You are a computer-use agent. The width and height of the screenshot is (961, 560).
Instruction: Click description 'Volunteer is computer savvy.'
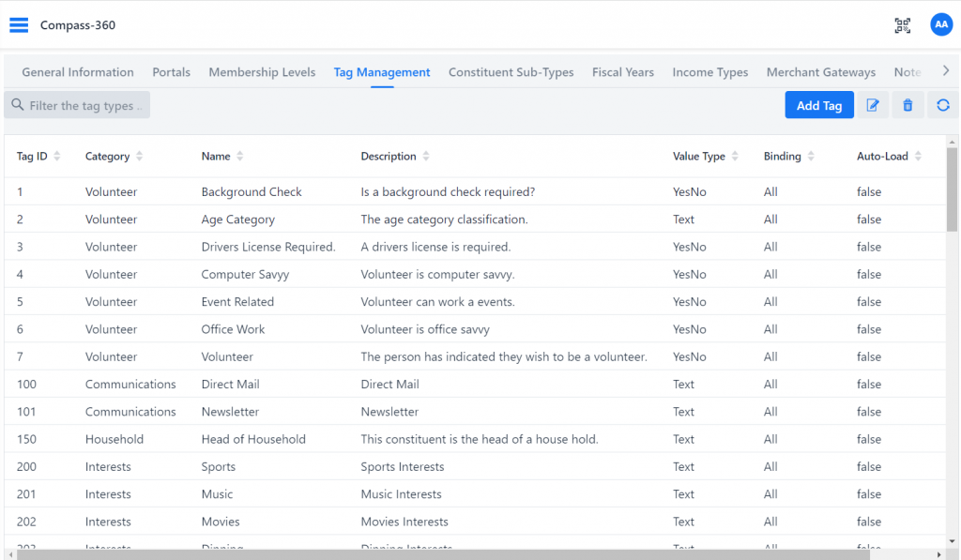pos(437,275)
